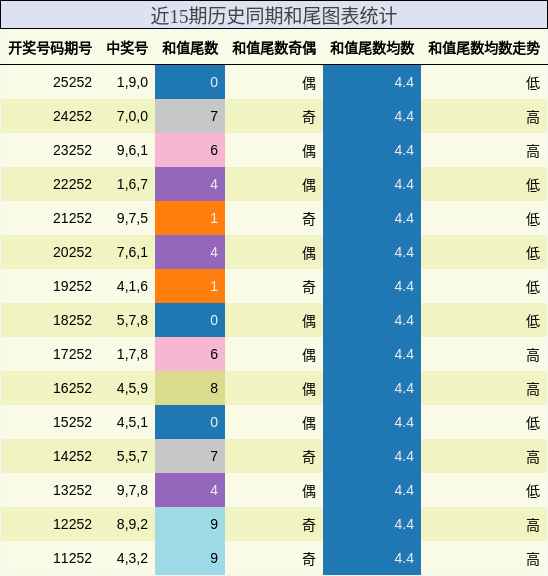
Task: Click orange tail cell 1 in row 19252
Action: (x=190, y=286)
